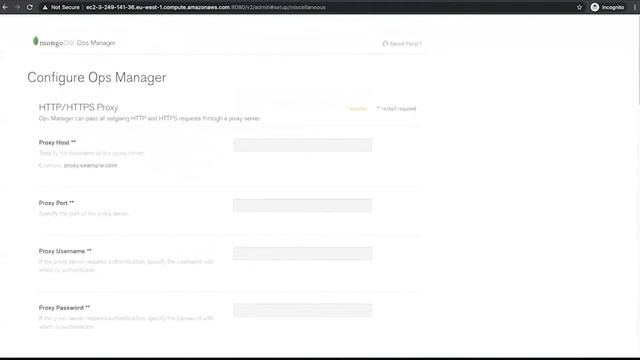Image resolution: width=640 pixels, height=360 pixels.
Task: Click the page vertical scrollbar
Action: (638, 59)
